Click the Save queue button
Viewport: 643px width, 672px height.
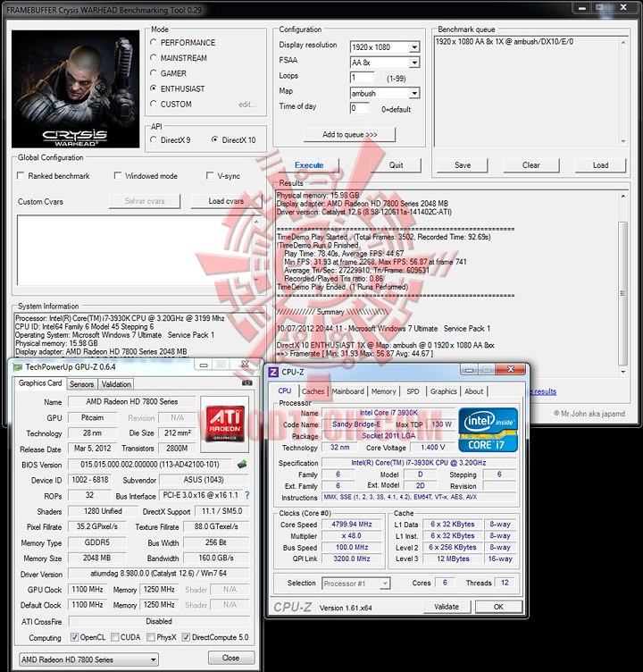[463, 165]
